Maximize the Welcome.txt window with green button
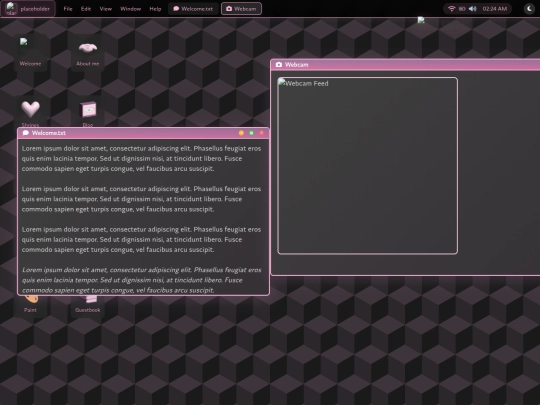This screenshot has height=405, width=540. click(251, 133)
